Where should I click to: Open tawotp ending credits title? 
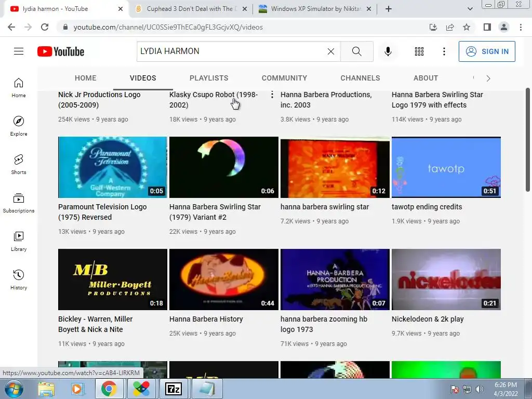pyautogui.click(x=427, y=207)
